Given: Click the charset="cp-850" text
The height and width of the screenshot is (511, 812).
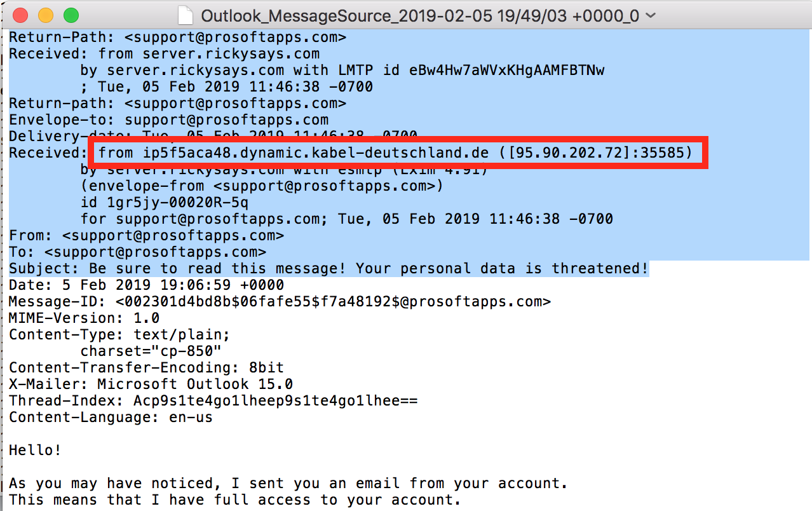Looking at the screenshot, I should pyautogui.click(x=151, y=351).
